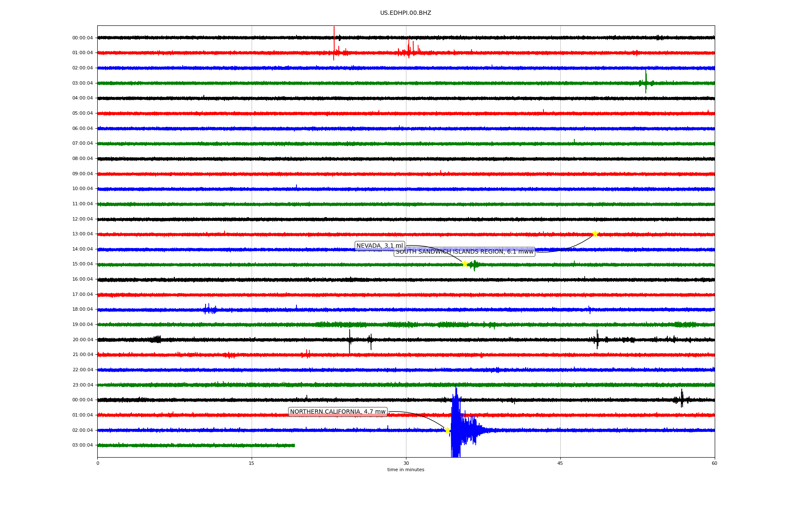Click the x-axis tick label 45
This screenshot has height=508, width=812.
click(560, 463)
